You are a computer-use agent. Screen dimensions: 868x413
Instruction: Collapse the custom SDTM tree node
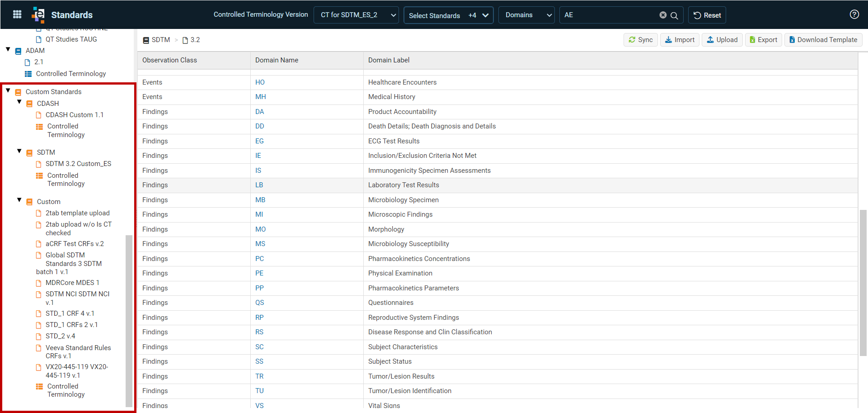point(19,151)
